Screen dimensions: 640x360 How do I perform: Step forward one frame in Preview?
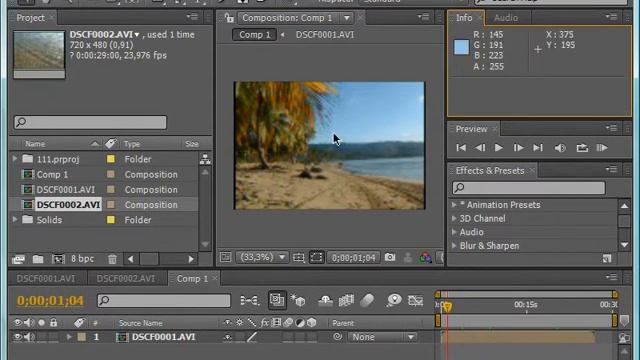click(x=518, y=148)
